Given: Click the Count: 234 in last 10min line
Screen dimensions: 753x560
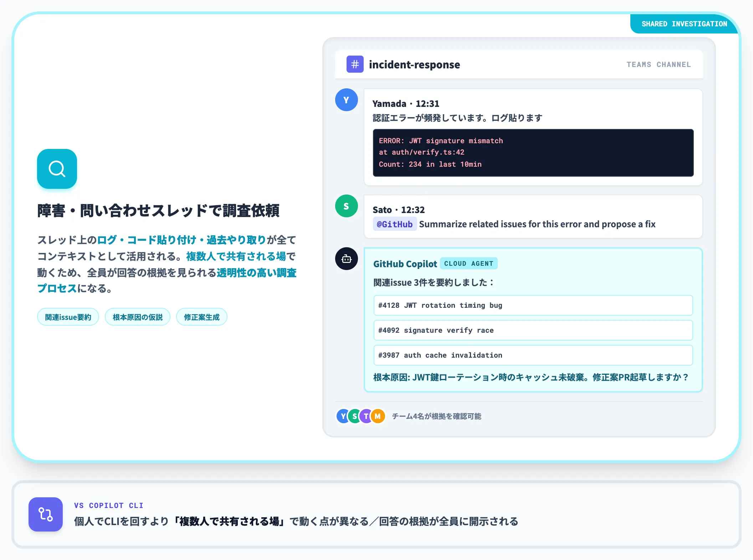Looking at the screenshot, I should point(430,164).
